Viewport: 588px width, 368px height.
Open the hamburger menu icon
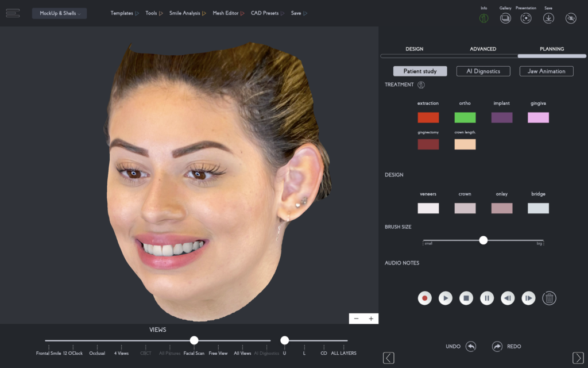pos(13,13)
